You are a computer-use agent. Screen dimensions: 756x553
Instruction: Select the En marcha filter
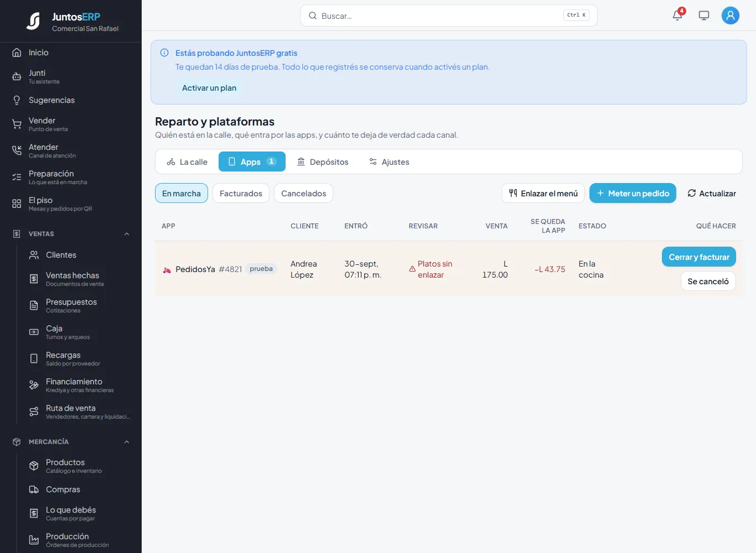(x=182, y=193)
